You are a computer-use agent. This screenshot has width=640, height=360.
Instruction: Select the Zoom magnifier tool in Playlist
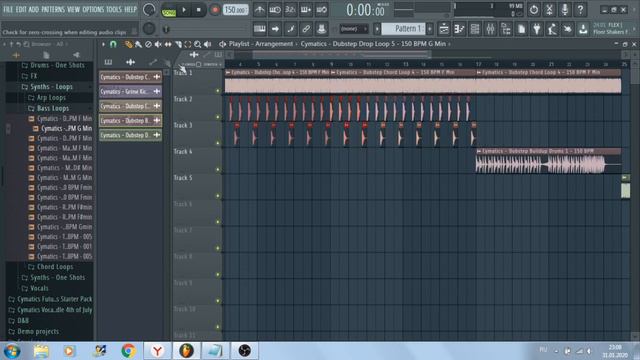[198, 44]
